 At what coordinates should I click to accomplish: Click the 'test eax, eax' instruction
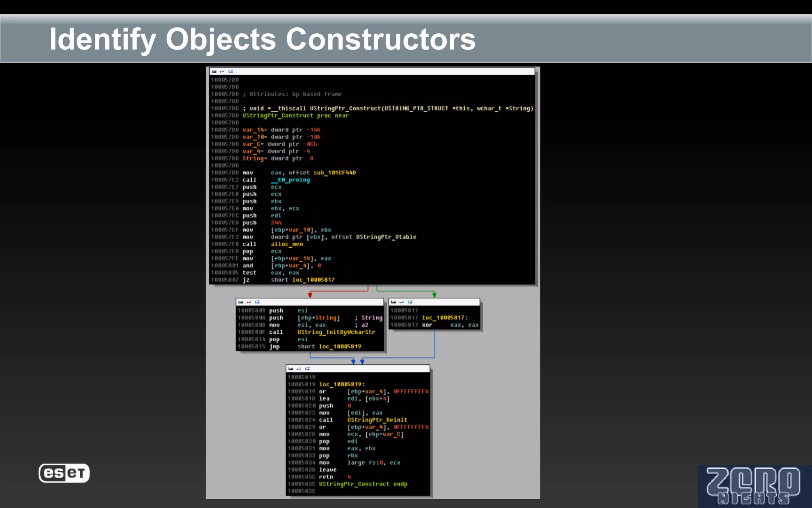(271, 273)
